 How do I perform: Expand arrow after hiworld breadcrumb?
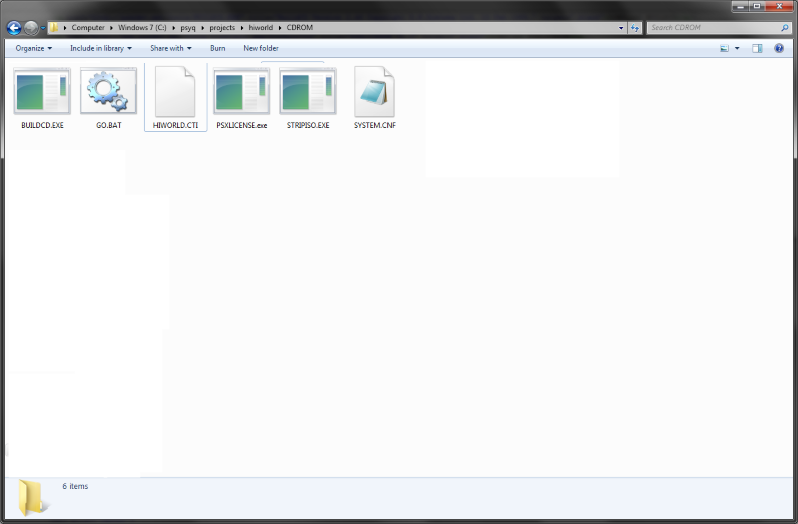tap(279, 28)
